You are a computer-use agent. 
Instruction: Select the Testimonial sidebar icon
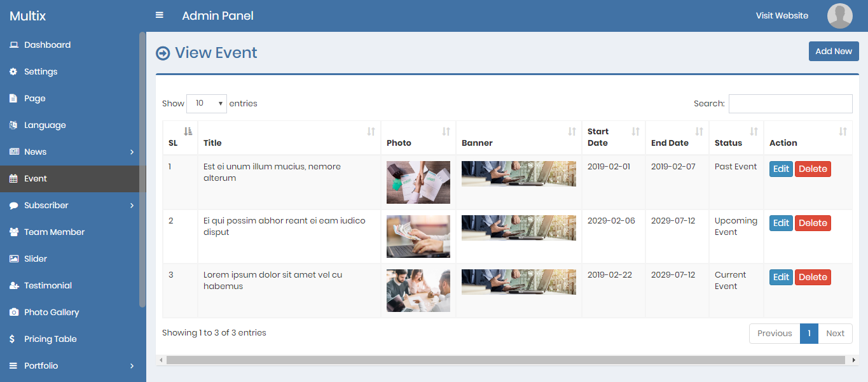coord(13,285)
